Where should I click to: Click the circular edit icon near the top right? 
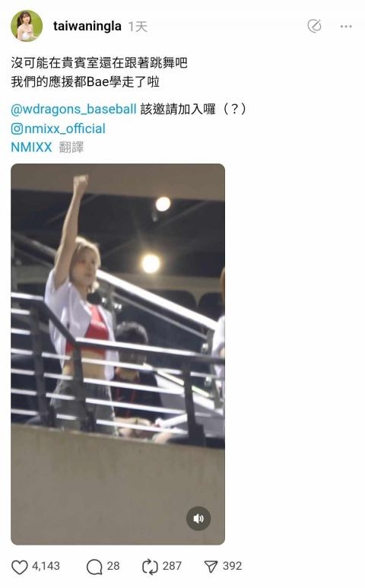(314, 26)
